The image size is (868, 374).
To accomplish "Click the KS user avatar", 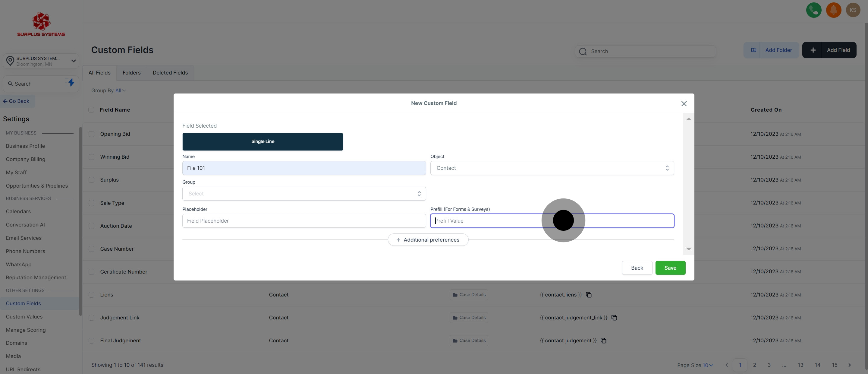I will 853,10.
